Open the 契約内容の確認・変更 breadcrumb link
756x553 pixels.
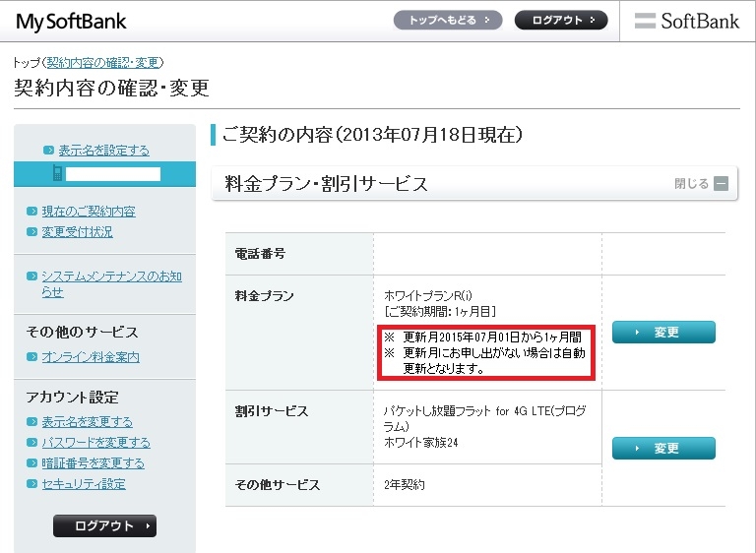pos(103,62)
